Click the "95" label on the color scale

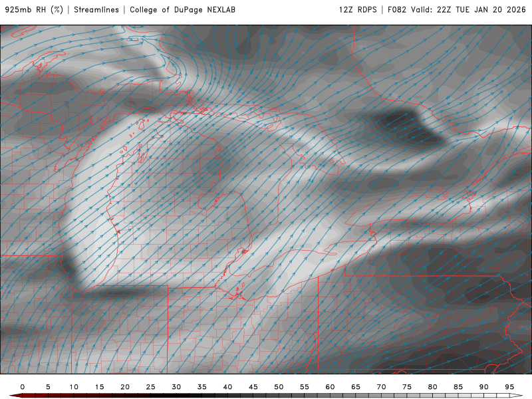(x=509, y=387)
